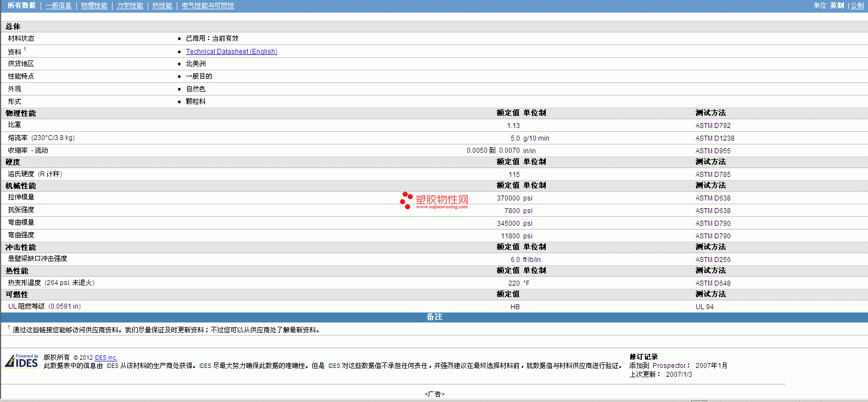Viewport: 868px width, 402px height.
Task: Click the 机械性能 section header
Action: click(21, 186)
